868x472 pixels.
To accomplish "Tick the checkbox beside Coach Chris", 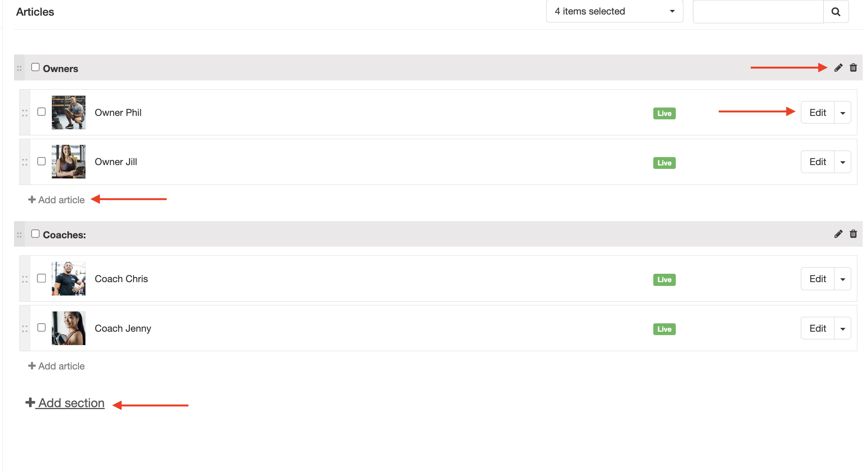I will point(40,279).
